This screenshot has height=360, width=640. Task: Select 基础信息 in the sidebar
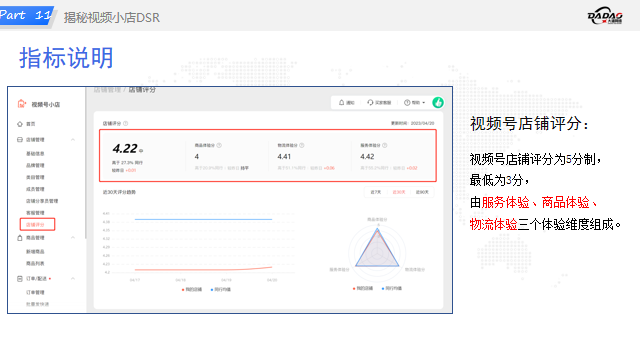[x=35, y=153]
